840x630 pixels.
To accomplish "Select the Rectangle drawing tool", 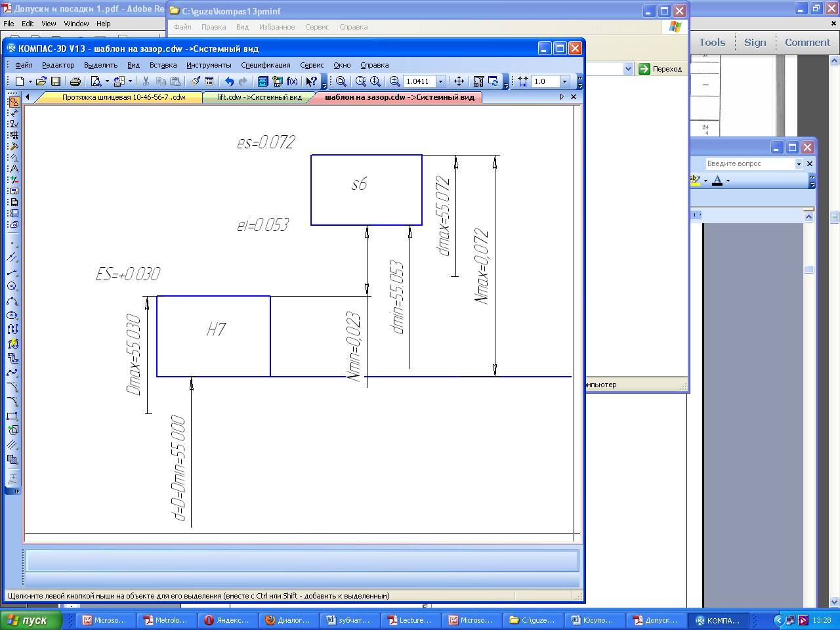I will pyautogui.click(x=12, y=416).
